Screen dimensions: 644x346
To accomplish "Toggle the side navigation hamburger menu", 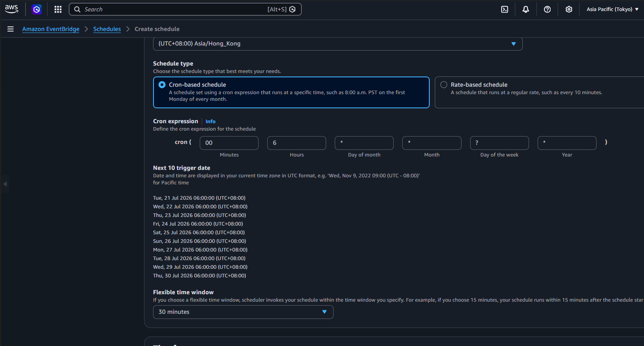I will click(11, 29).
